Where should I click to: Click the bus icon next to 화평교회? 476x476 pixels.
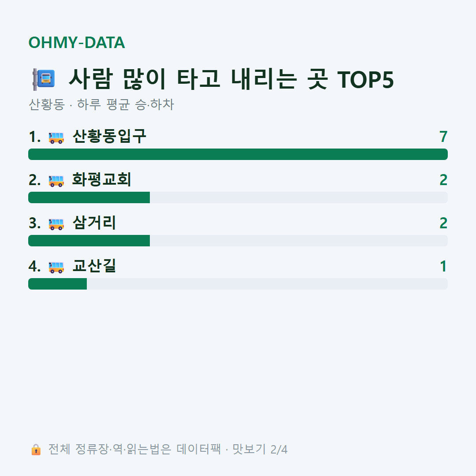point(56,181)
